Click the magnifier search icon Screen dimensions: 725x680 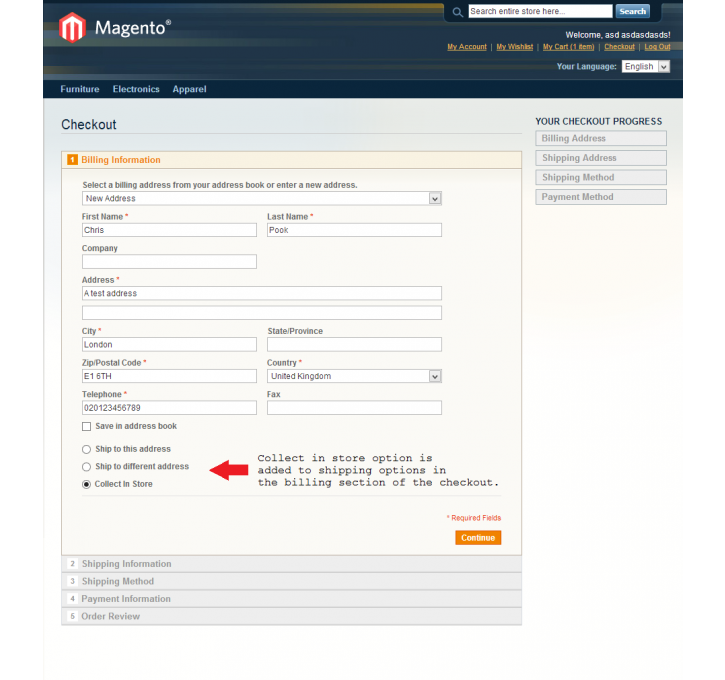(457, 12)
